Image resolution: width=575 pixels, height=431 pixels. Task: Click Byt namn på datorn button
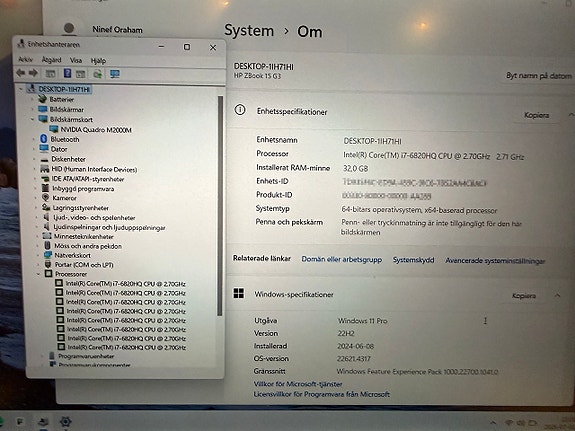(x=539, y=76)
